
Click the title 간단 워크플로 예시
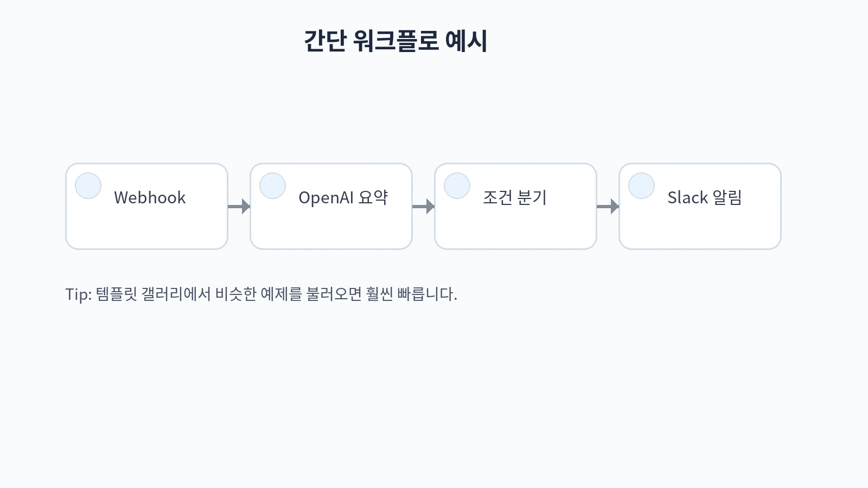pos(395,41)
